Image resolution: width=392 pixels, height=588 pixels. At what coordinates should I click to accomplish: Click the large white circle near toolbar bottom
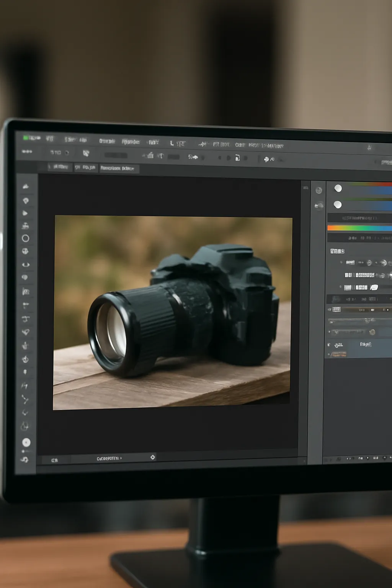click(x=26, y=443)
